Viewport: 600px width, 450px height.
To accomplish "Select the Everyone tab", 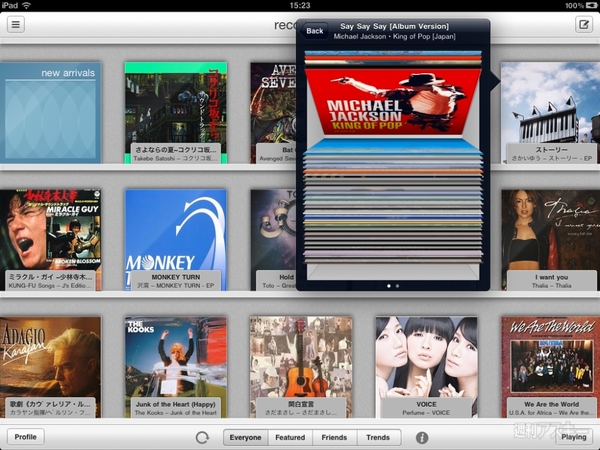I will (x=245, y=437).
